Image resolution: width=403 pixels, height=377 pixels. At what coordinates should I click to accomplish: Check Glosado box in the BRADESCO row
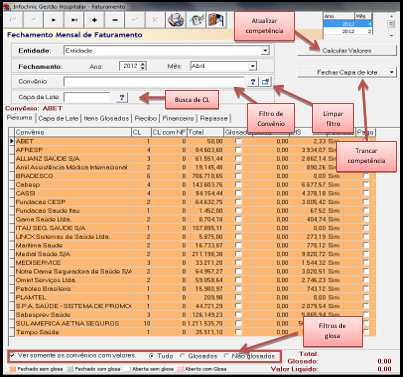(x=238, y=176)
